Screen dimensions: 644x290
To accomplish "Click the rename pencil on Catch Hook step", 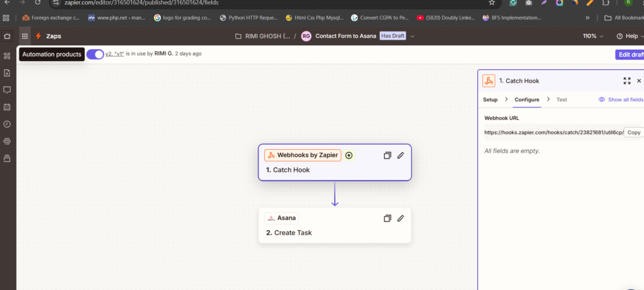I will pyautogui.click(x=401, y=155).
